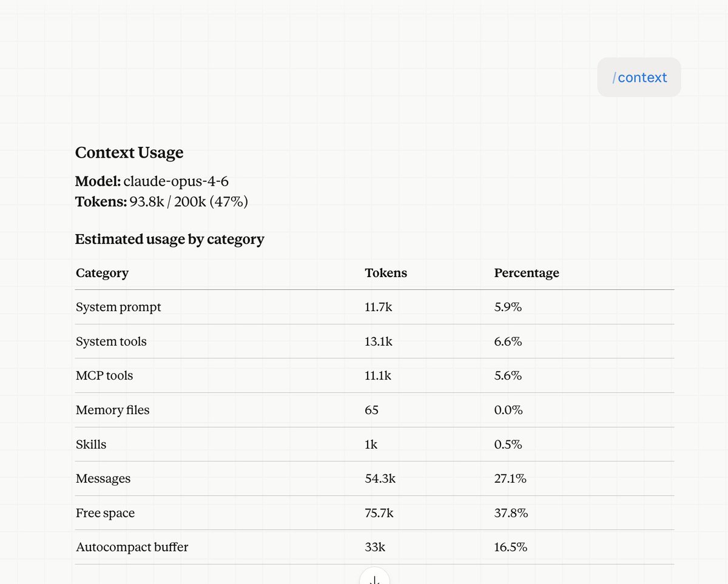Click the Tokens 93.8k / 200k summary line

[x=161, y=201]
